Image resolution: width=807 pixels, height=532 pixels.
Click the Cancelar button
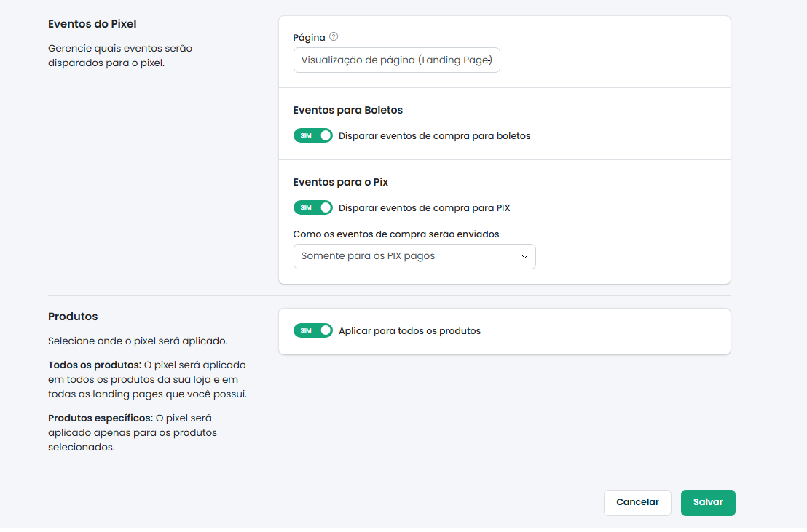click(637, 502)
